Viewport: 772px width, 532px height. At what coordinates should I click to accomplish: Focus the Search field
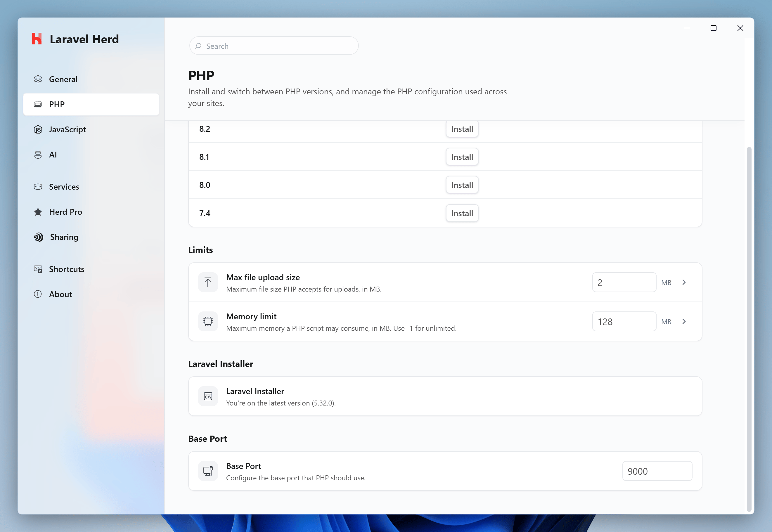274,46
